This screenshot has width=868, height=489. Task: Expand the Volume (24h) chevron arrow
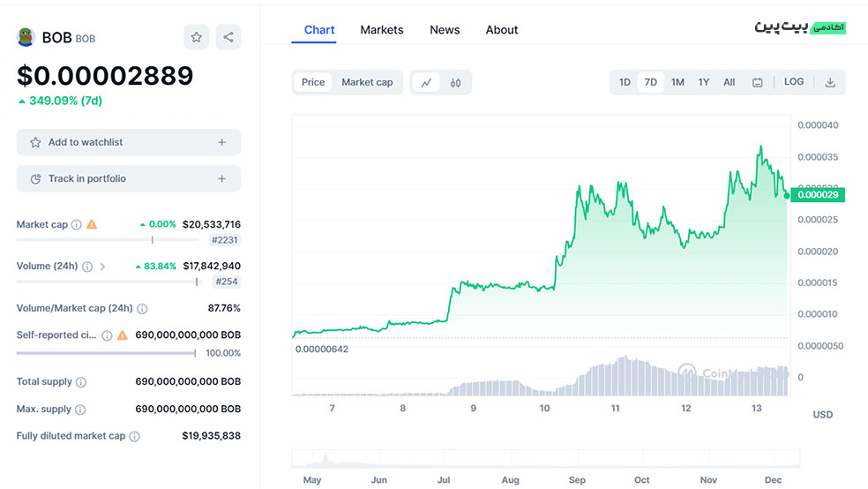coord(103,266)
